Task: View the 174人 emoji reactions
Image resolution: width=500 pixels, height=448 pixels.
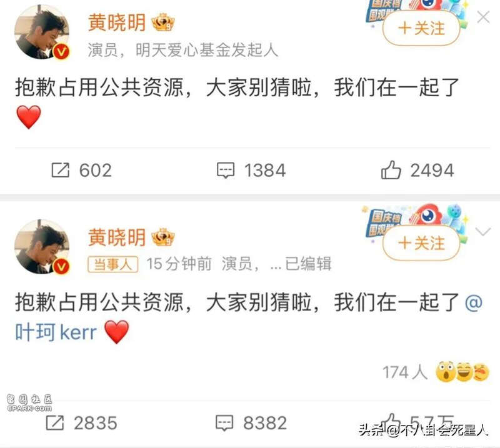Action: tap(435, 372)
